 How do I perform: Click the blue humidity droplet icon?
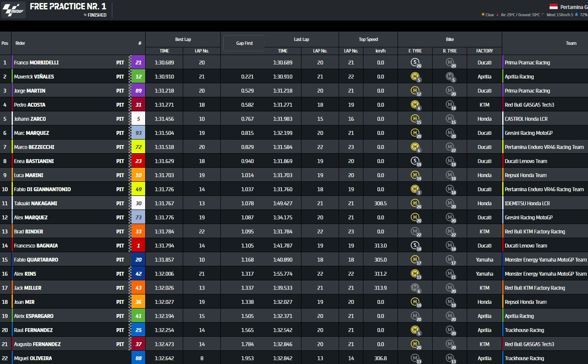(576, 15)
